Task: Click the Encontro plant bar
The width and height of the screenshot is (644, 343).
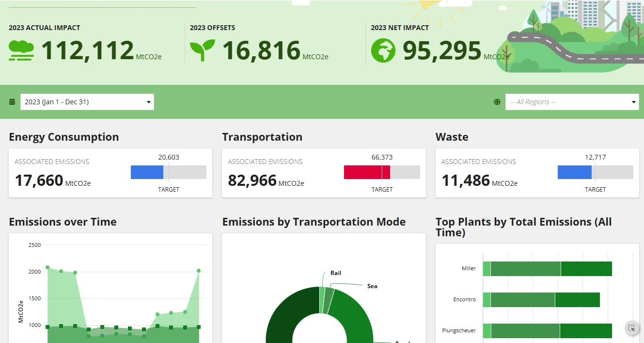Action: (541, 300)
